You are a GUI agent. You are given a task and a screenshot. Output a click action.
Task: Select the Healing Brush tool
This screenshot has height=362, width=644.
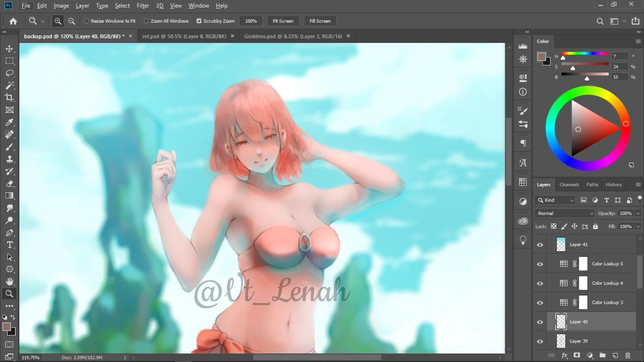click(9, 135)
